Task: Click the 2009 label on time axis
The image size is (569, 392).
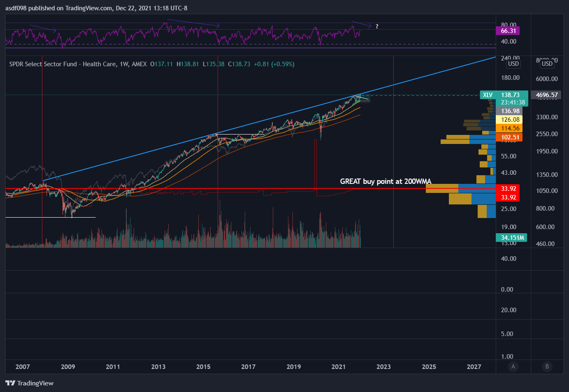Action: point(68,367)
